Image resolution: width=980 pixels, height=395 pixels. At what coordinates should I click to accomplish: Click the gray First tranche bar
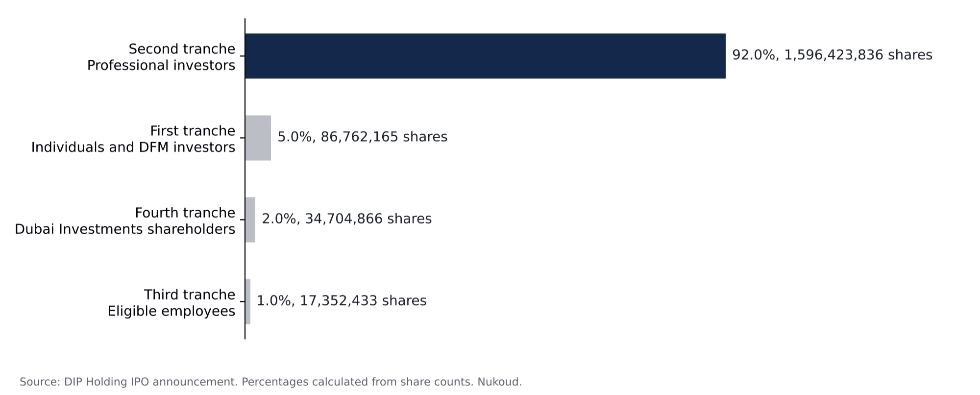click(x=258, y=138)
